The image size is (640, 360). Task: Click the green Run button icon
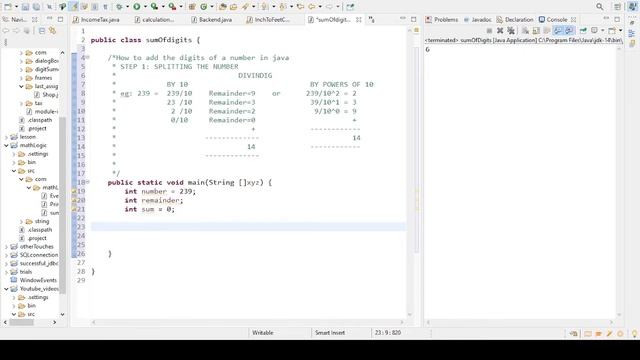click(137, 7)
